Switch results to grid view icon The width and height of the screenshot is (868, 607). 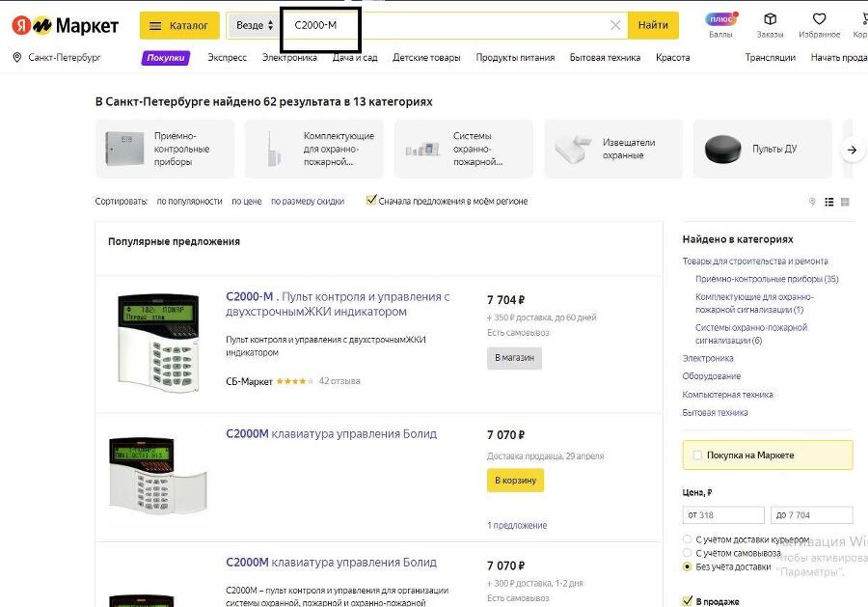pos(846,202)
